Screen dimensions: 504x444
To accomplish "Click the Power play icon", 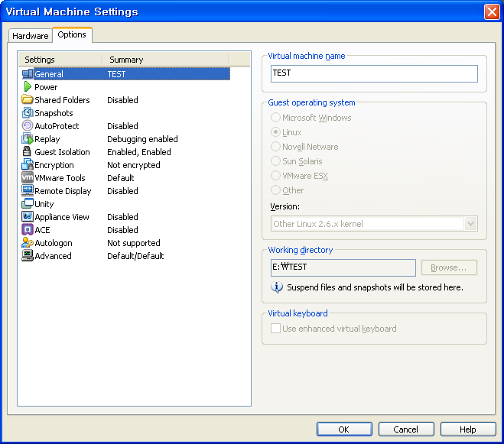I will point(28,87).
